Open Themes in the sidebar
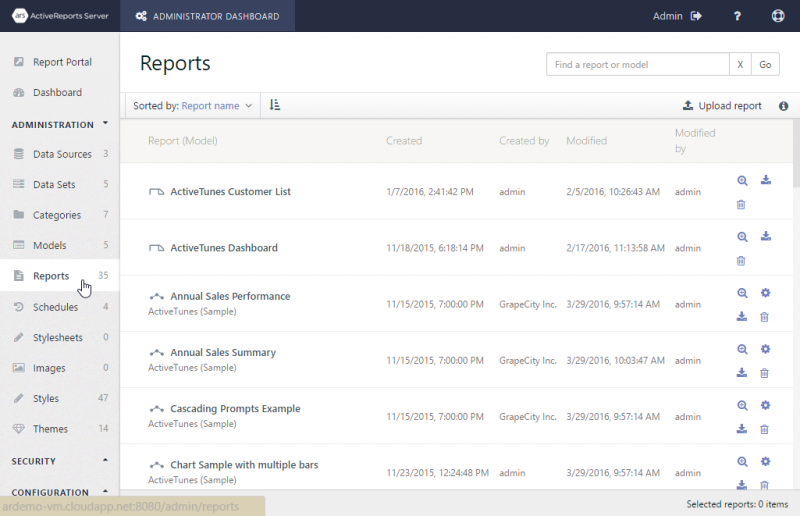This screenshot has width=800, height=516. (x=60, y=429)
